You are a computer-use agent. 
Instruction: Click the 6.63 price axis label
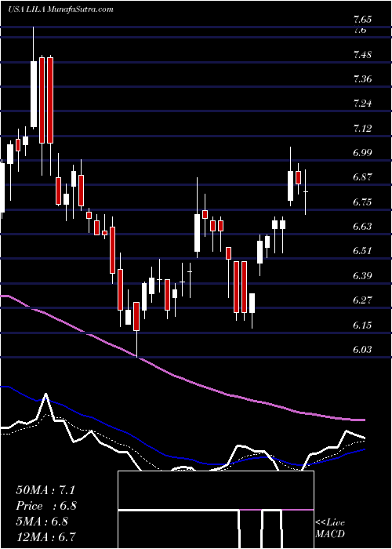point(362,227)
